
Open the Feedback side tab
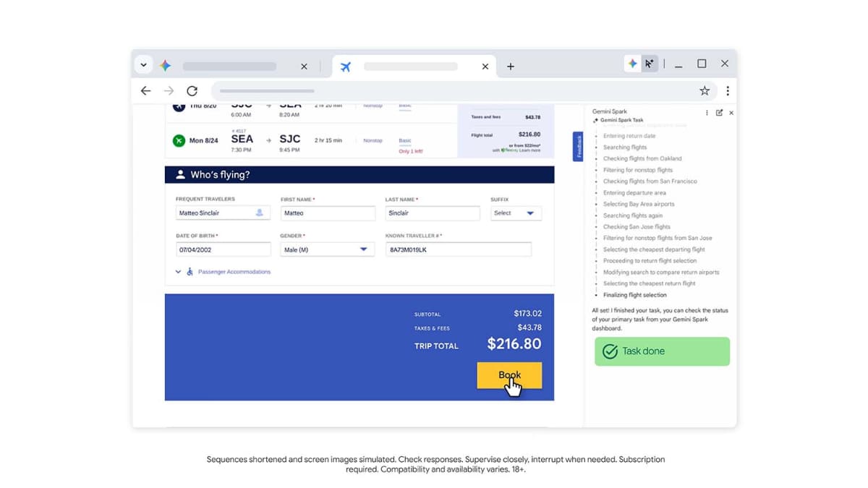578,147
